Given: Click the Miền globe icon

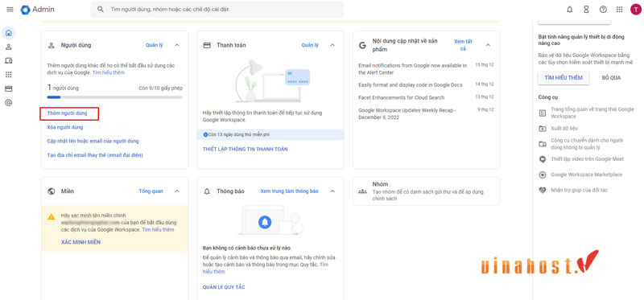Looking at the screenshot, I should pos(52,191).
